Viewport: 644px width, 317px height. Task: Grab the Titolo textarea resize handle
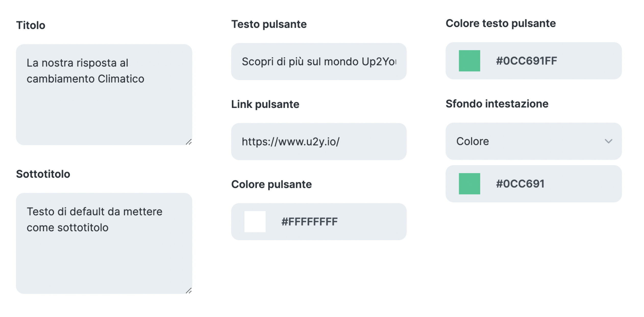point(189,142)
